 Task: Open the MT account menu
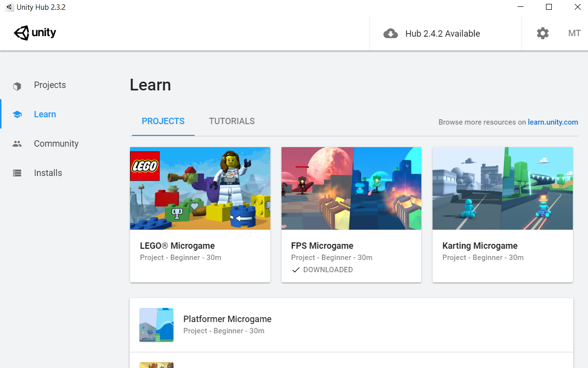pyautogui.click(x=574, y=33)
